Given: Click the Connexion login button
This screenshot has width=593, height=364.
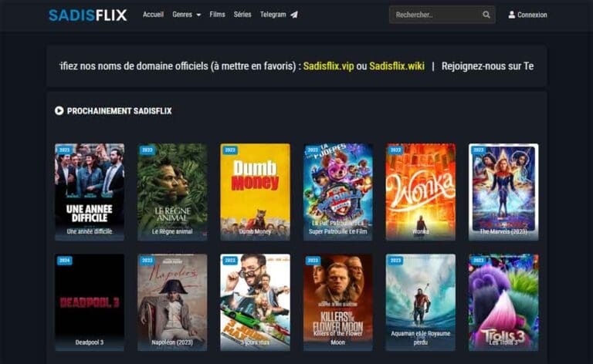Looking at the screenshot, I should tap(528, 15).
